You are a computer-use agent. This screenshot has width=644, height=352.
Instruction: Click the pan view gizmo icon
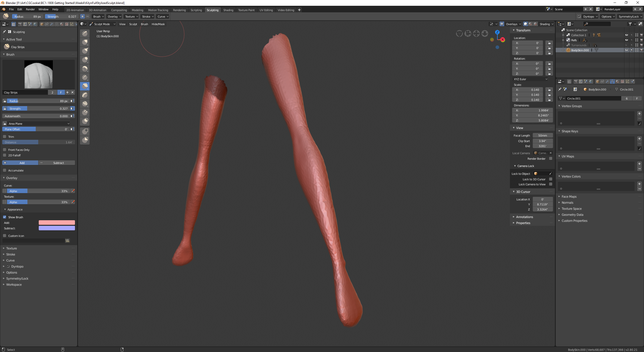(476, 33)
